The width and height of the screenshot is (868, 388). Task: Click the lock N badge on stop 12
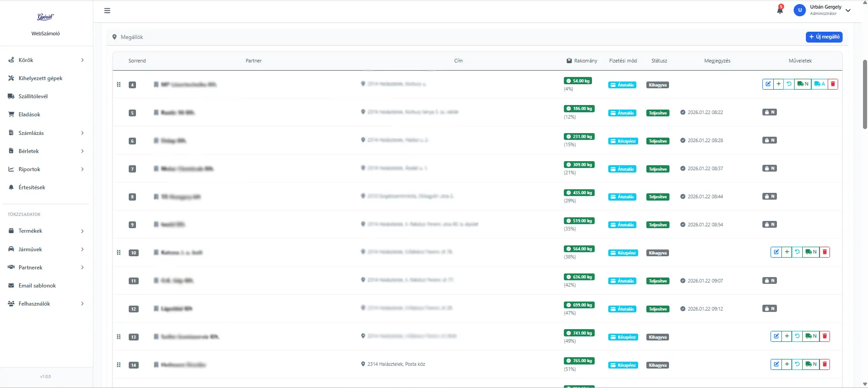pos(769,309)
